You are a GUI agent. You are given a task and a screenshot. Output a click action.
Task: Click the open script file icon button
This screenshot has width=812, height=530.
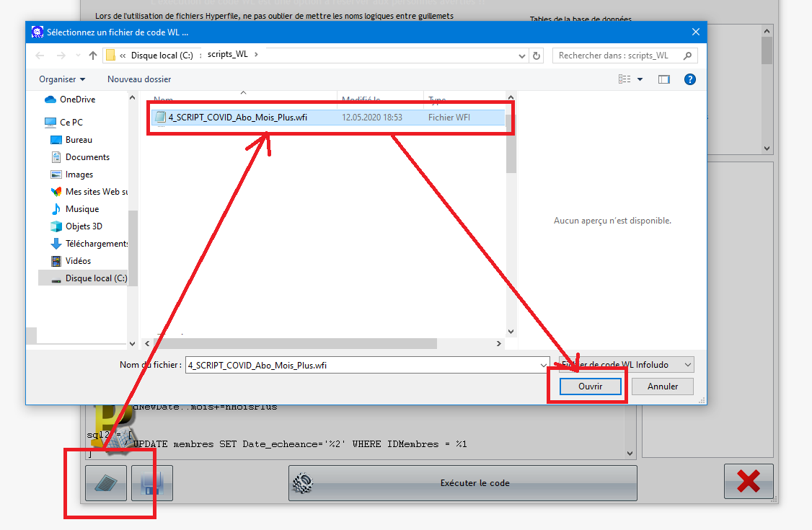pyautogui.click(x=106, y=482)
